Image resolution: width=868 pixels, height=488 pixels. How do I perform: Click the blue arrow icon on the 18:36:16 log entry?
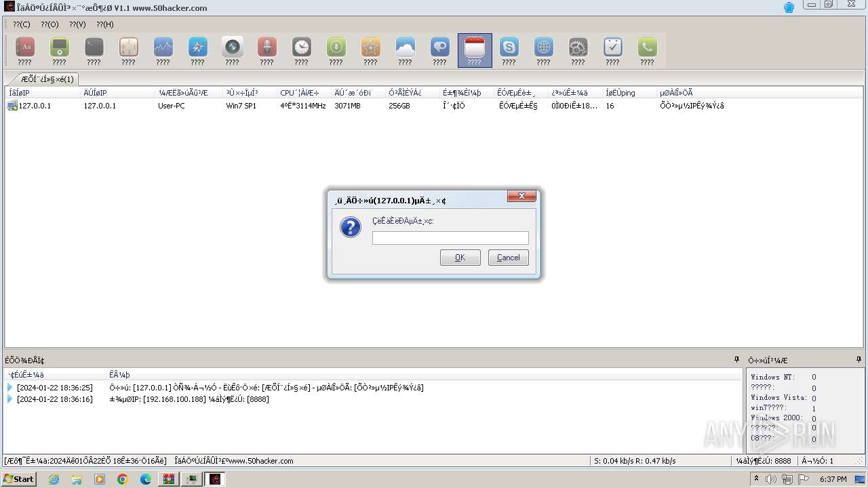pyautogui.click(x=10, y=399)
